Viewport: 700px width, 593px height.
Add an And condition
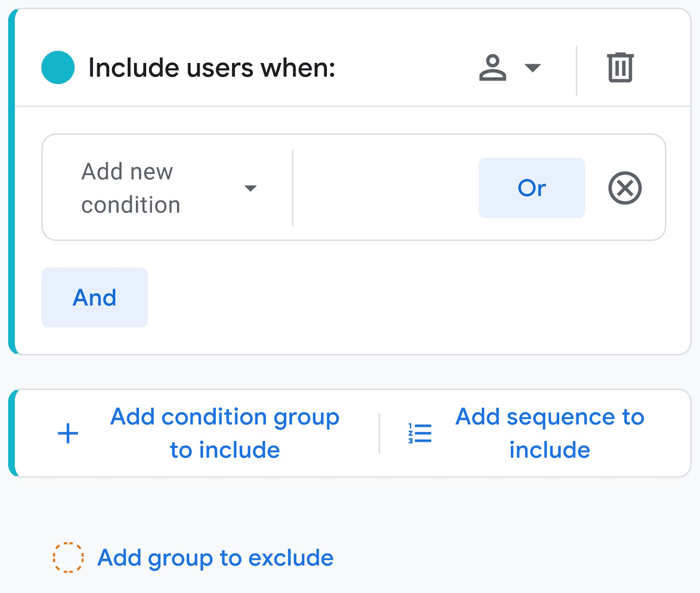[x=94, y=297]
